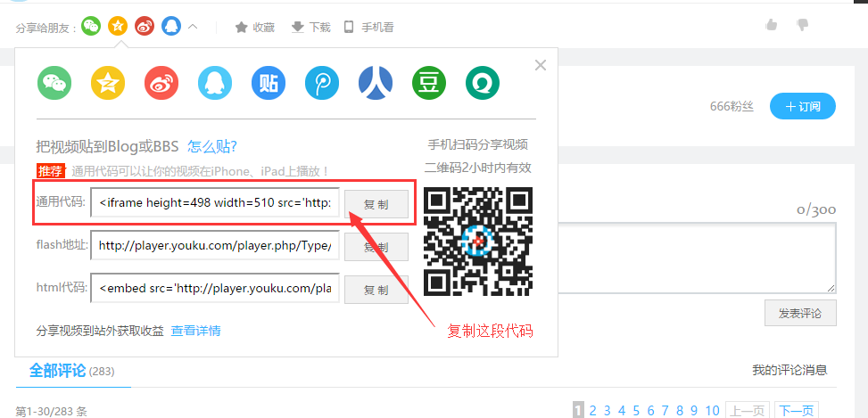This screenshot has height=418, width=868.
Task: Open the 怎么贴? help link
Action: pos(212,146)
